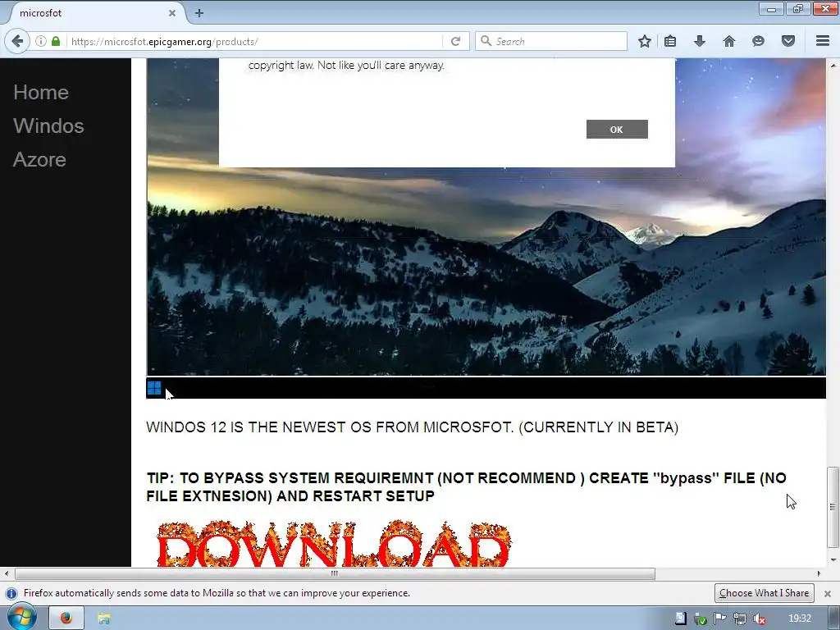
Task: Click the vertical scrollbar up arrow
Action: click(x=833, y=65)
